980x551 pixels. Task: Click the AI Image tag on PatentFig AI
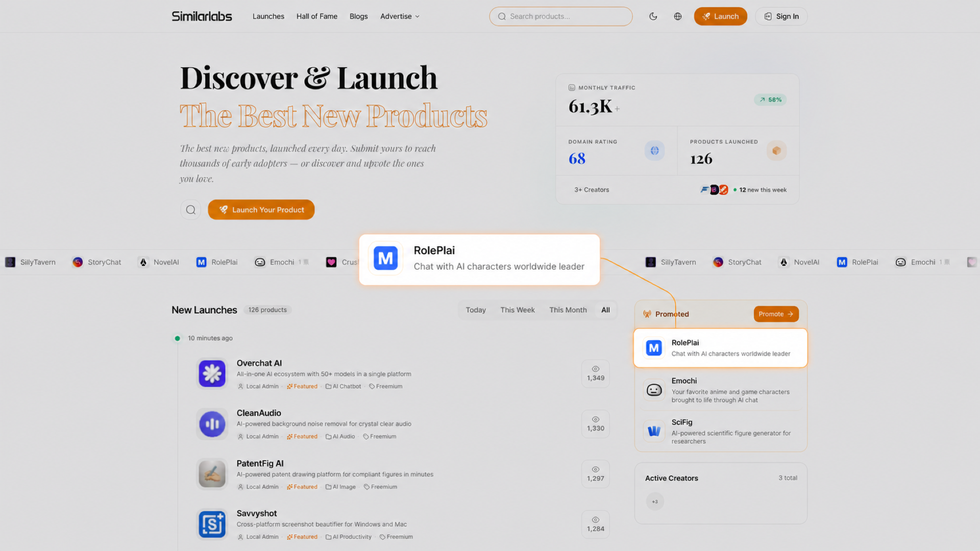point(340,487)
